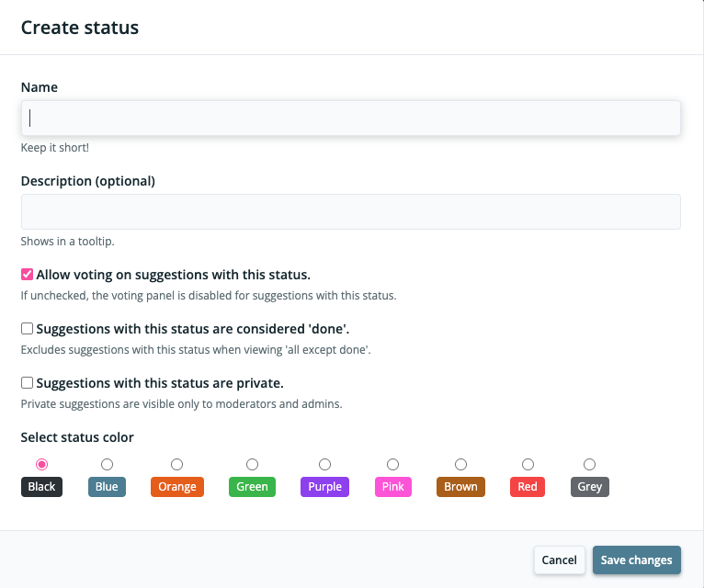Screen dimensions: 704x588
Task: Choose the Blue radio button
Action: [107, 465]
